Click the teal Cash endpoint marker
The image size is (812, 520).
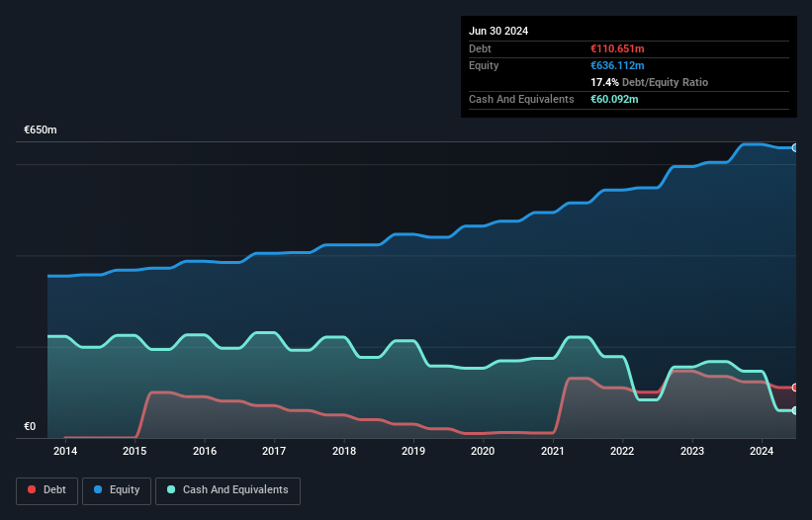click(795, 410)
